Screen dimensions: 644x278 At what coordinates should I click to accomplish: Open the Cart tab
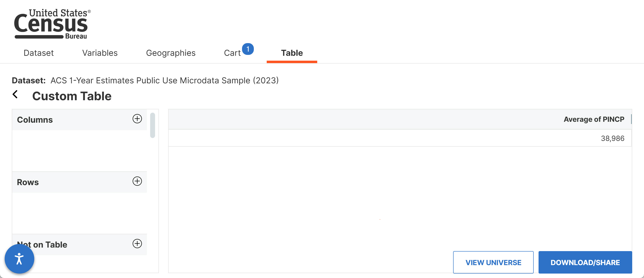[232, 53]
